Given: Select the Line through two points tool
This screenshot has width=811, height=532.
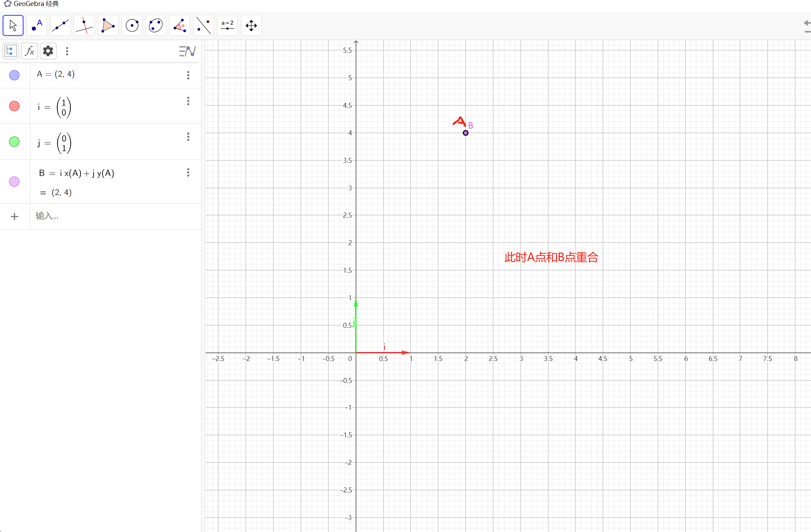Looking at the screenshot, I should coord(60,25).
